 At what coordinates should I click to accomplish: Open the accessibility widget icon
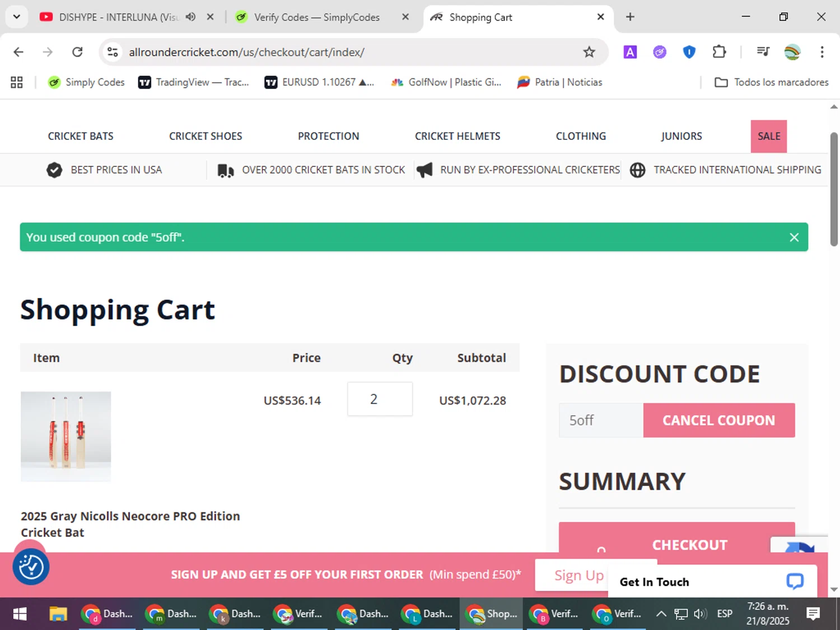coord(31,567)
